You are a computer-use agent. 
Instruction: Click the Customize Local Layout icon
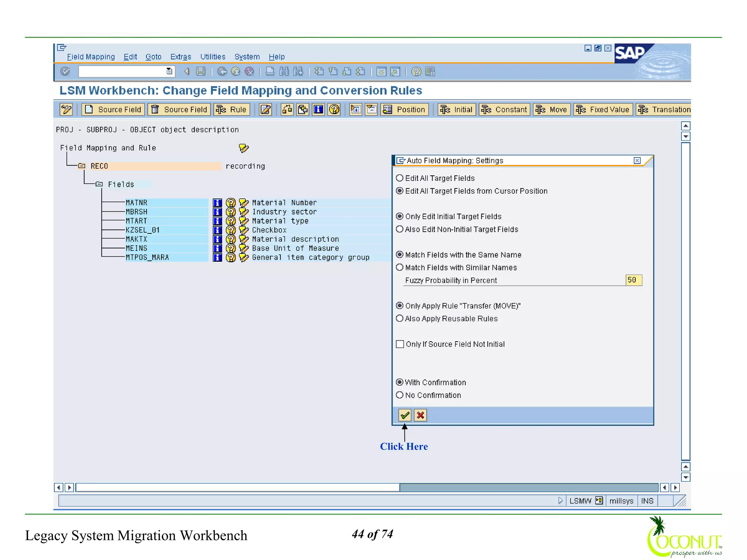pyautogui.click(x=430, y=71)
